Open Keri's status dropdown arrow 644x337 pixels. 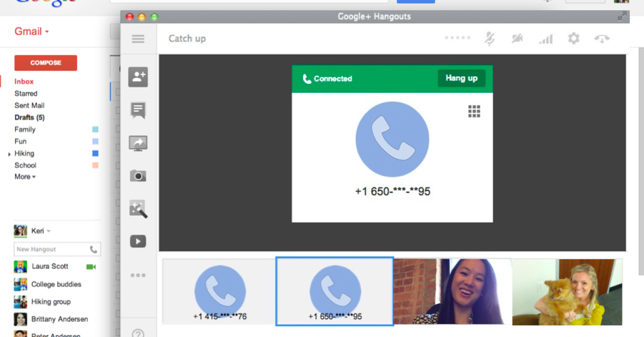pyautogui.click(x=48, y=231)
